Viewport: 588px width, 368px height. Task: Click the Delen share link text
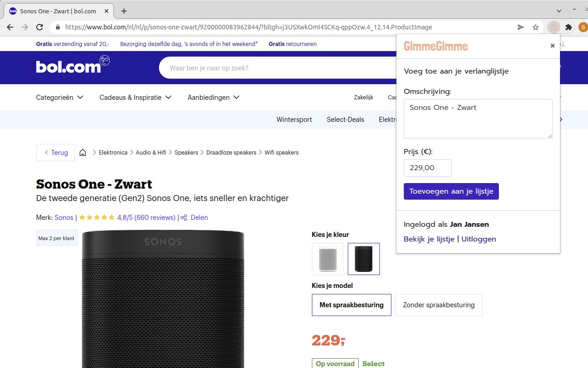coord(199,218)
